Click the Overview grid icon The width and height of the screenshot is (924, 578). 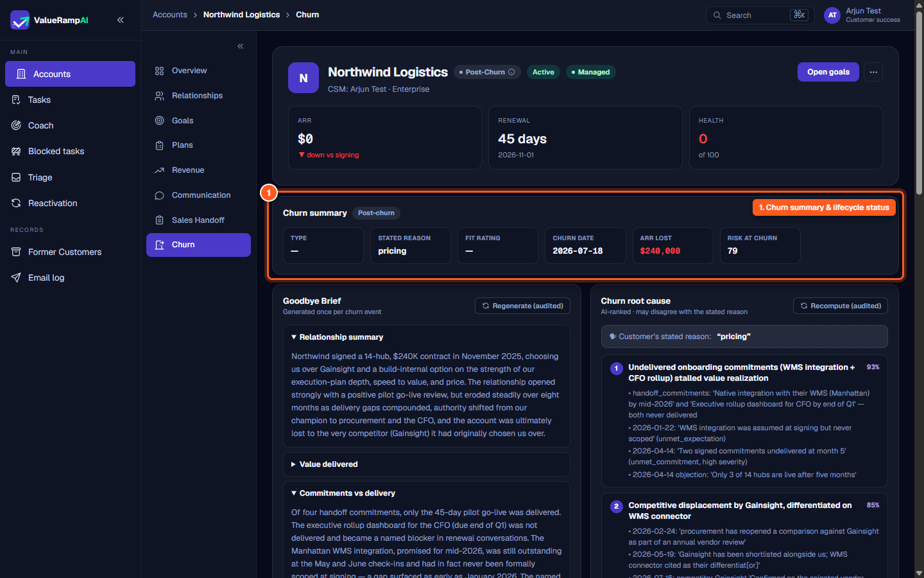160,71
